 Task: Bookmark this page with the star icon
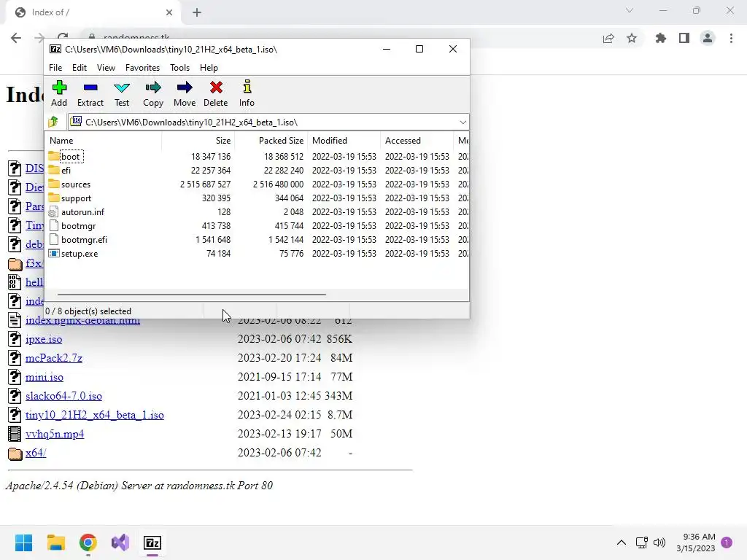[x=632, y=38]
